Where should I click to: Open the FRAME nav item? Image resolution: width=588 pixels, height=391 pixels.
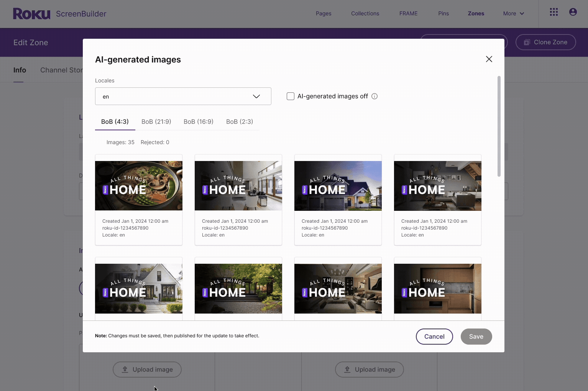pos(408,13)
